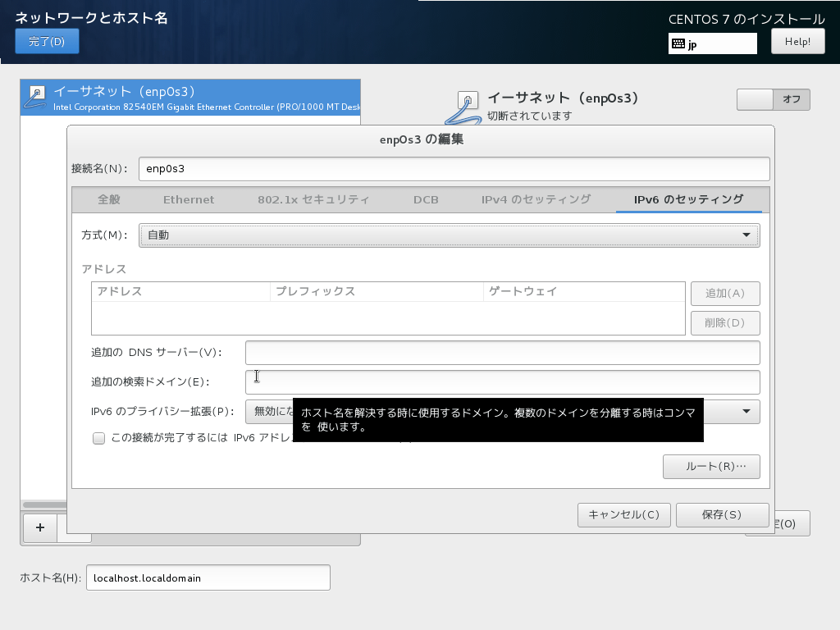Switch to the IPv4 settings tab

[x=536, y=199]
